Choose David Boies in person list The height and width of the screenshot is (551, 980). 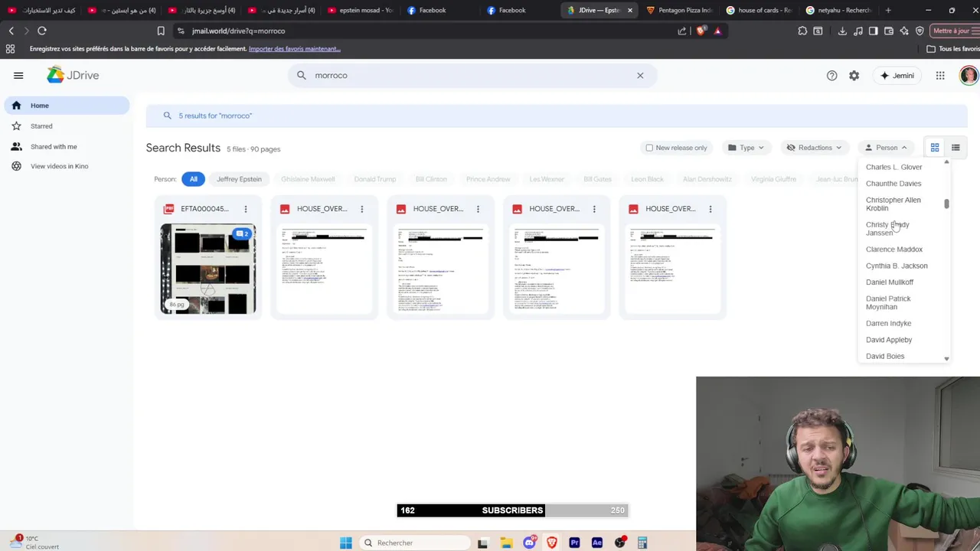pyautogui.click(x=885, y=356)
